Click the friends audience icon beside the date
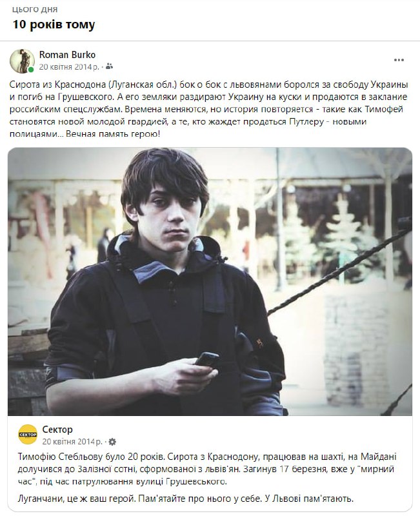This screenshot has width=420, height=516. tap(109, 67)
